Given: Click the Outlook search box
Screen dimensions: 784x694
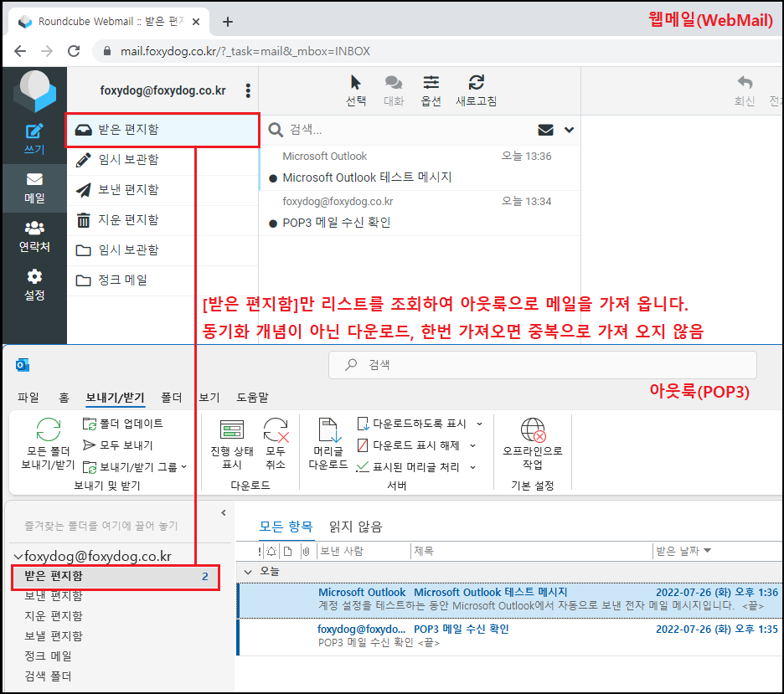Looking at the screenshot, I should [543, 365].
